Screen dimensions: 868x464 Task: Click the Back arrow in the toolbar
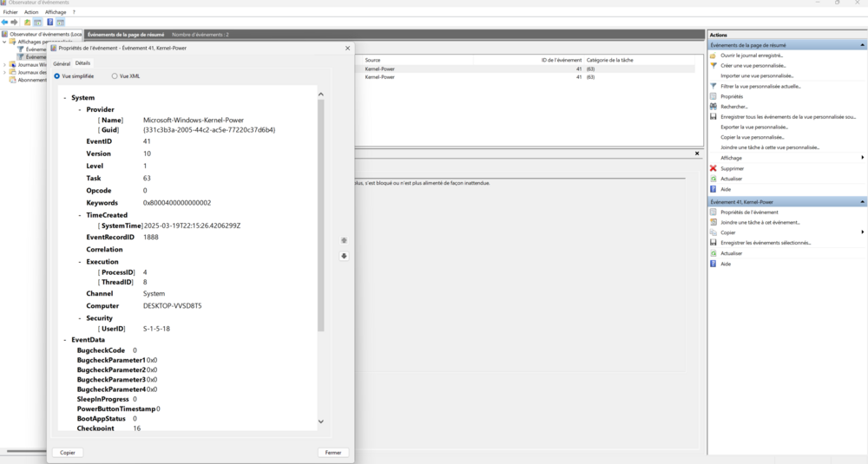tap(5, 22)
